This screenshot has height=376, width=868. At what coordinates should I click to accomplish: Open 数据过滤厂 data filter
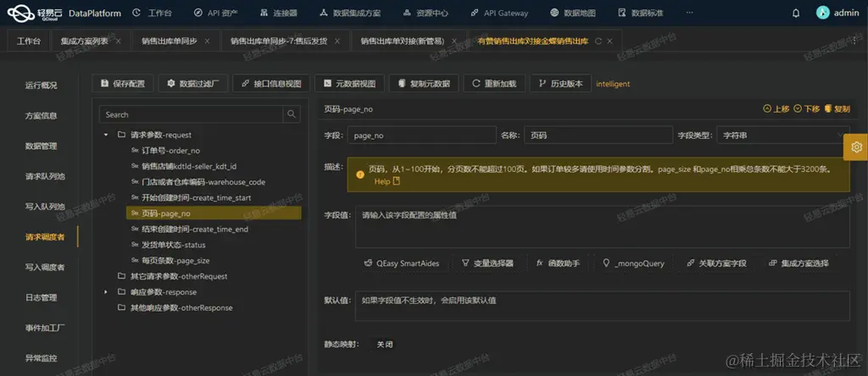192,84
